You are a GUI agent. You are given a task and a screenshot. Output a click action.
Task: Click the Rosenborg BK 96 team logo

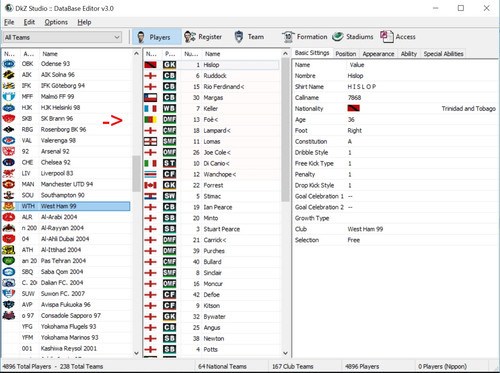9,130
